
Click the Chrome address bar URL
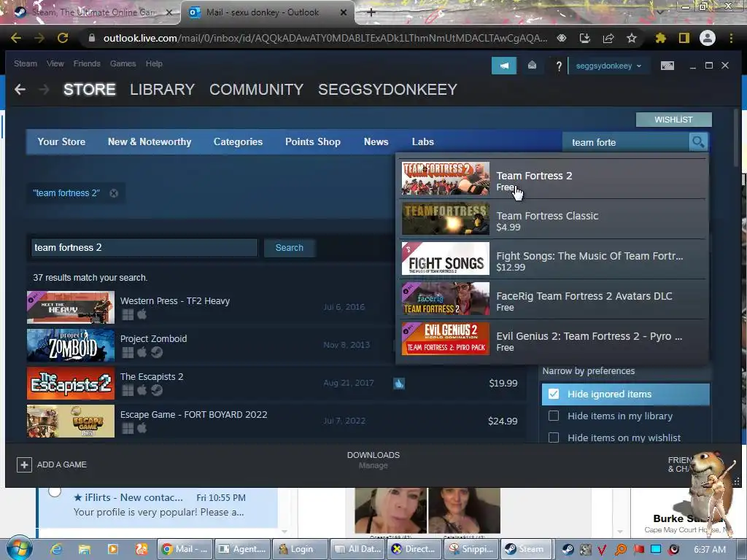(x=325, y=38)
